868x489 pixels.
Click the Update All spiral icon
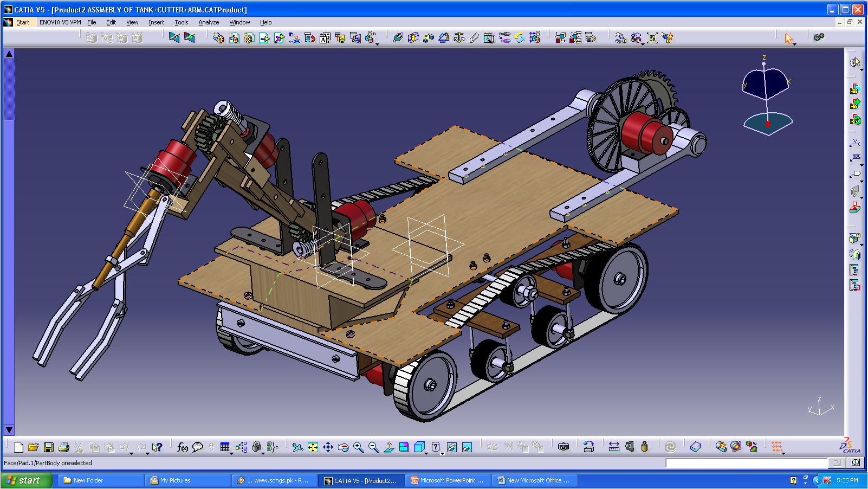pyautogui.click(x=670, y=447)
